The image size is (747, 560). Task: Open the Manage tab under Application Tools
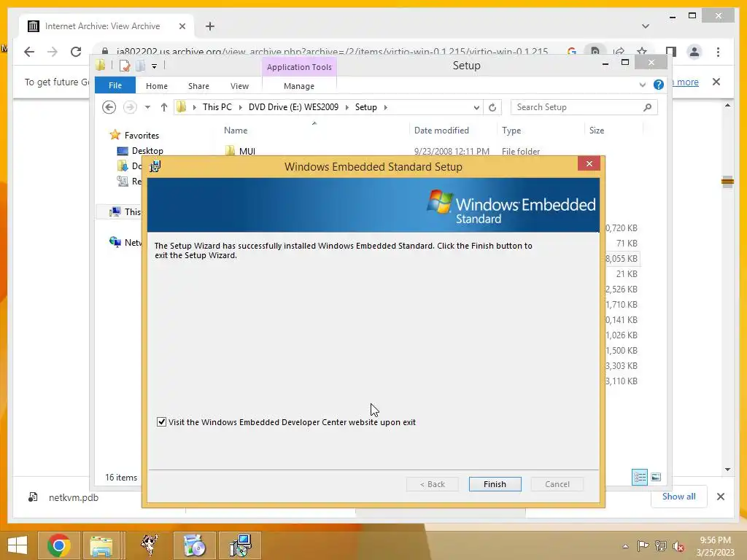pos(299,86)
